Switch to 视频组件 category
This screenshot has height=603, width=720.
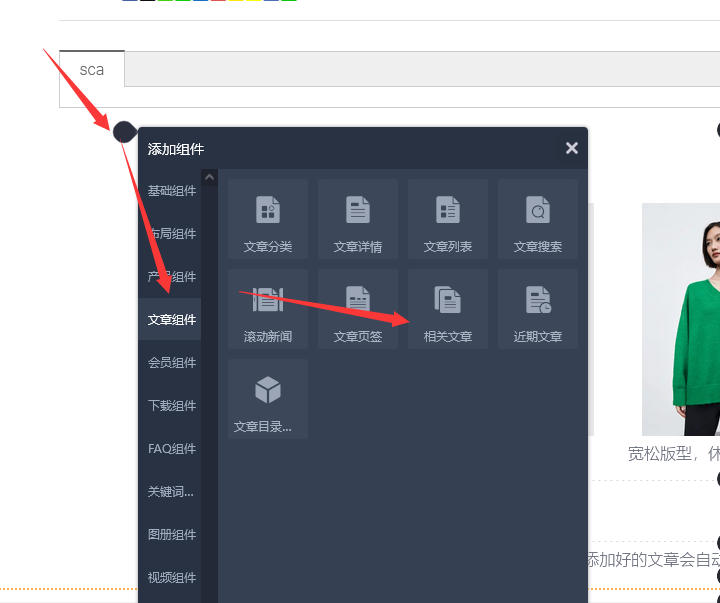click(x=172, y=578)
